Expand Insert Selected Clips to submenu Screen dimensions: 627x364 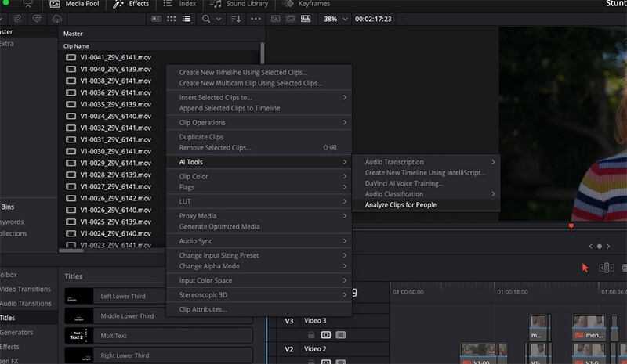click(259, 98)
